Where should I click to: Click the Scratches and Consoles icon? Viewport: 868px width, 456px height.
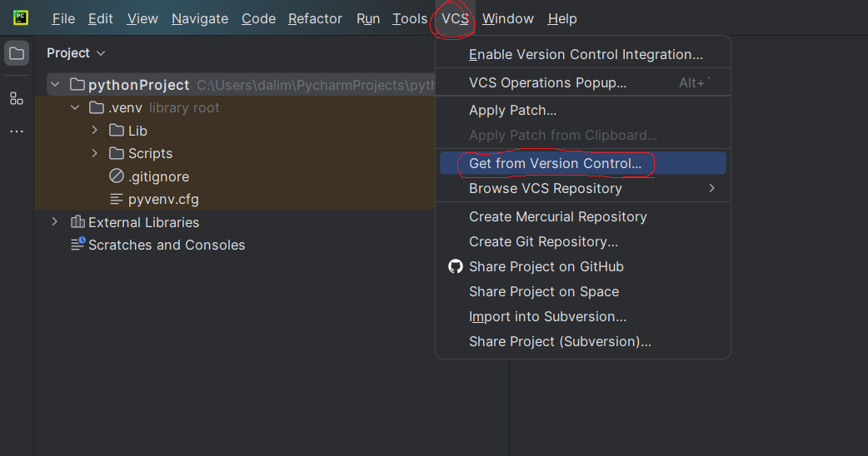click(x=78, y=244)
